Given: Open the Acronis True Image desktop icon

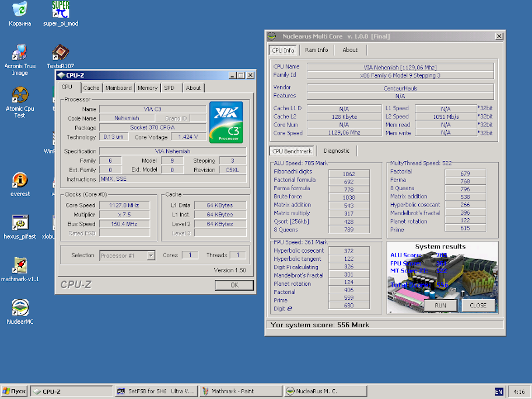Looking at the screenshot, I should (x=20, y=60).
